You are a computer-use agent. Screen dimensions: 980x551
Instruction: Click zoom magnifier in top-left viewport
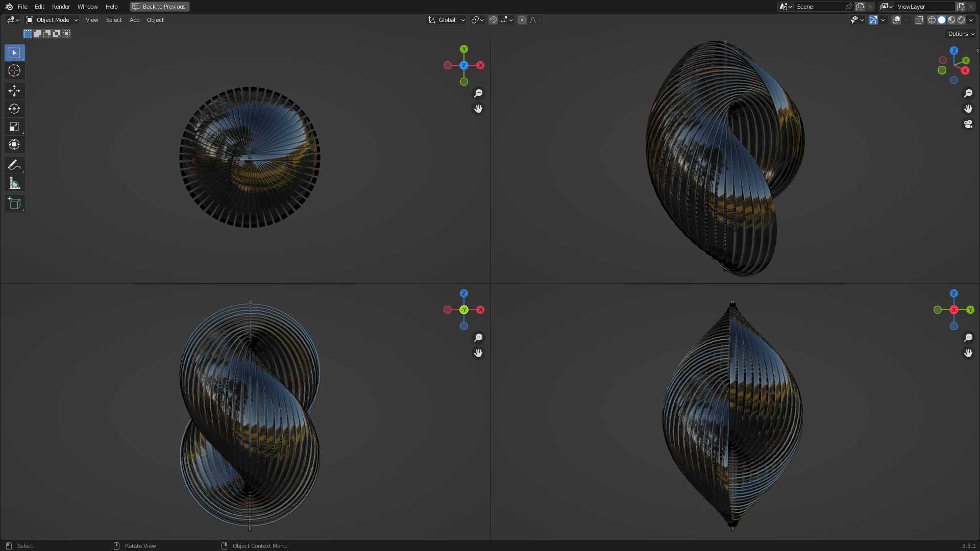click(478, 93)
